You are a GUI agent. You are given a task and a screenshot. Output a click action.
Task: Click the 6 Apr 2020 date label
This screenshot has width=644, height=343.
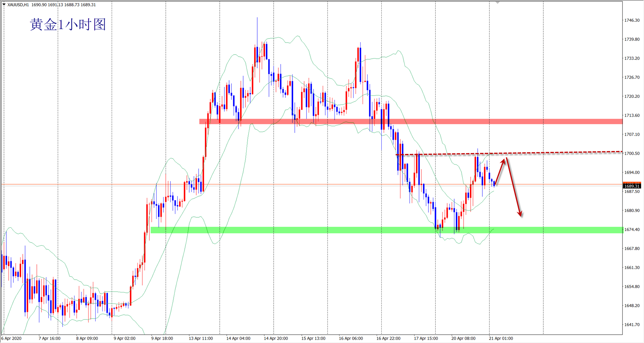pos(11,338)
